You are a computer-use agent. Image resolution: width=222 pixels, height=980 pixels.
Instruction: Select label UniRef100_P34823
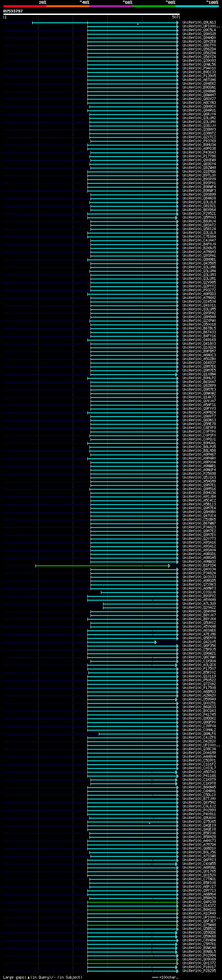click(x=199, y=527)
